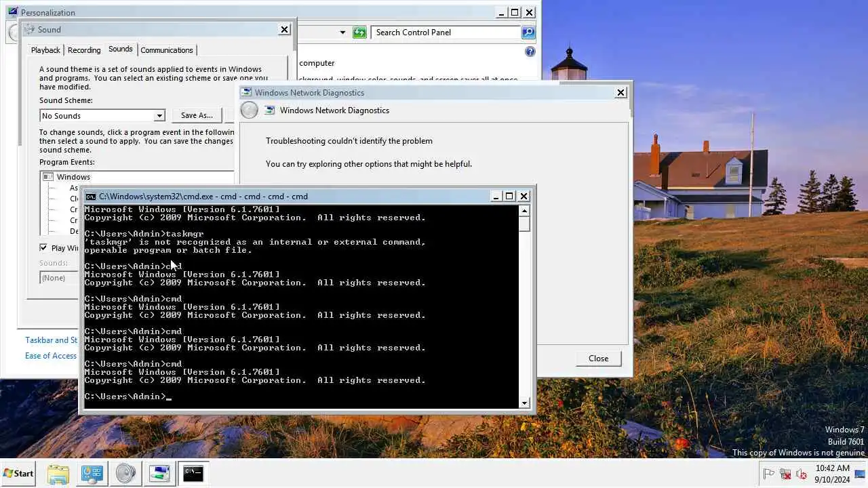Viewport: 868px width, 488px height.
Task: Toggle the Play Windows Startup sound checkbox
Action: [x=43, y=248]
